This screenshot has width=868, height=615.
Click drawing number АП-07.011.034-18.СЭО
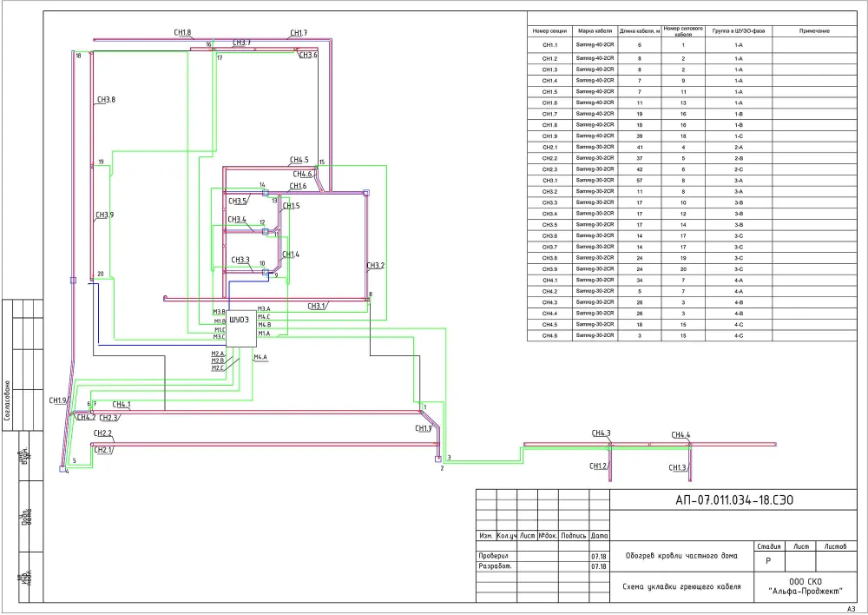coord(734,500)
